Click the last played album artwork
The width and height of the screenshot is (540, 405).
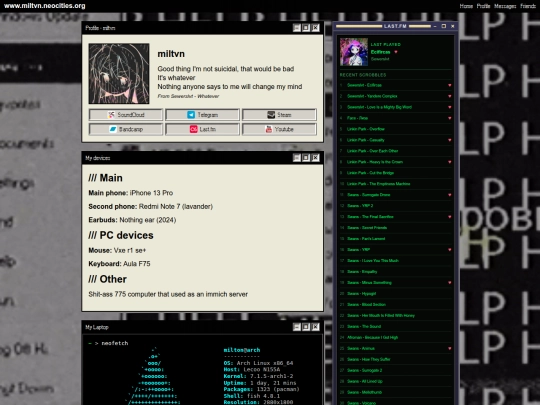(354, 52)
